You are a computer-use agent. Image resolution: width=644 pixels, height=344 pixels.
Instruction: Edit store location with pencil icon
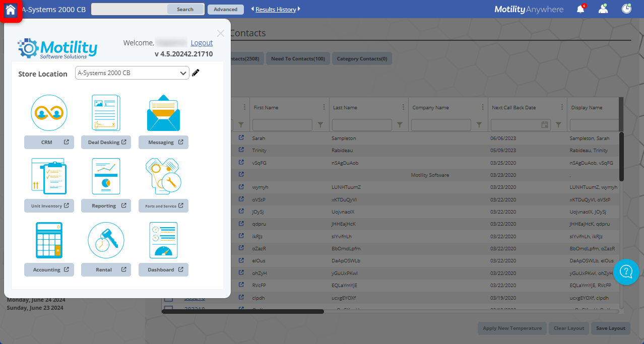point(196,73)
